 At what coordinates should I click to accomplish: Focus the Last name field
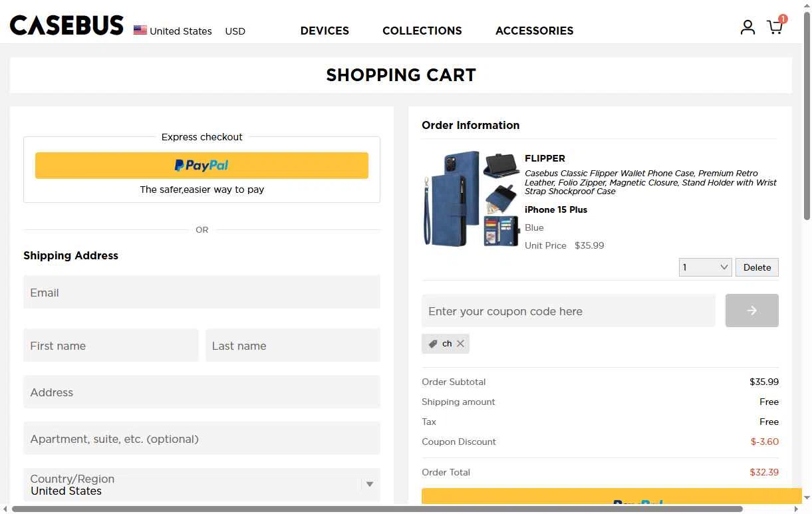293,345
